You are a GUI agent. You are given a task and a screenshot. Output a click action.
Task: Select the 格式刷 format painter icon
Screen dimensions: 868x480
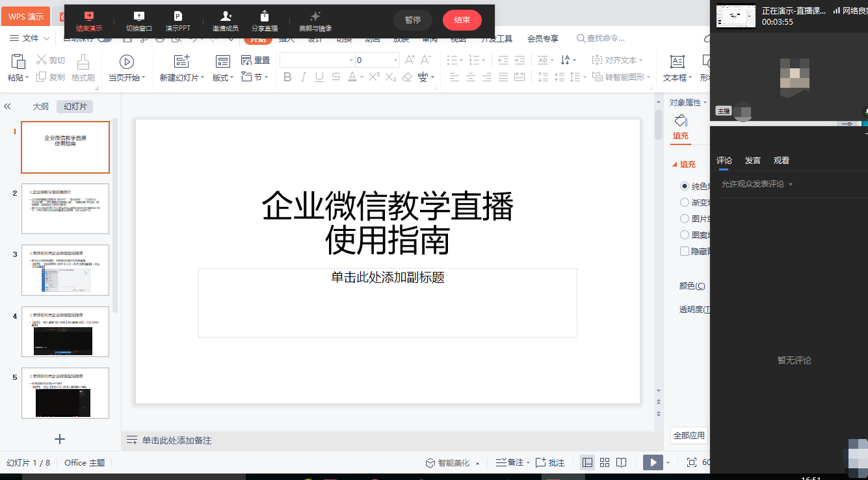point(82,64)
